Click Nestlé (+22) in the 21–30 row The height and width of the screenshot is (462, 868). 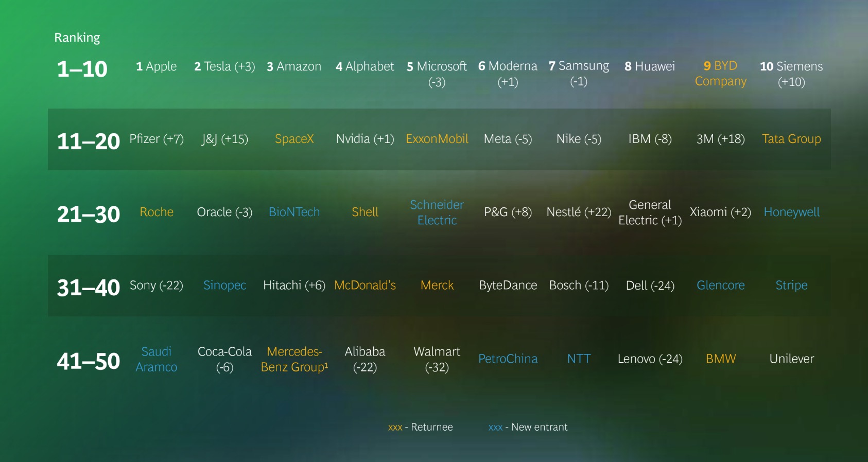(x=579, y=212)
